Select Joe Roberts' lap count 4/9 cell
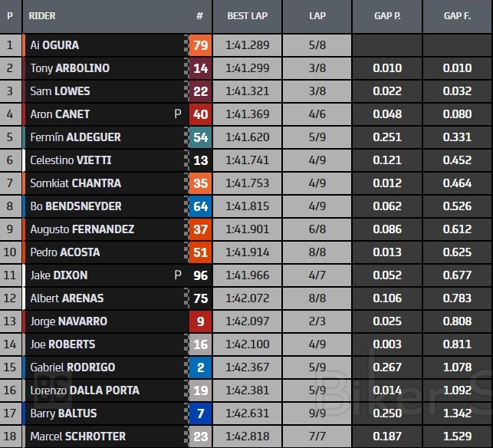Viewport: 493px width, 448px height. (x=317, y=344)
